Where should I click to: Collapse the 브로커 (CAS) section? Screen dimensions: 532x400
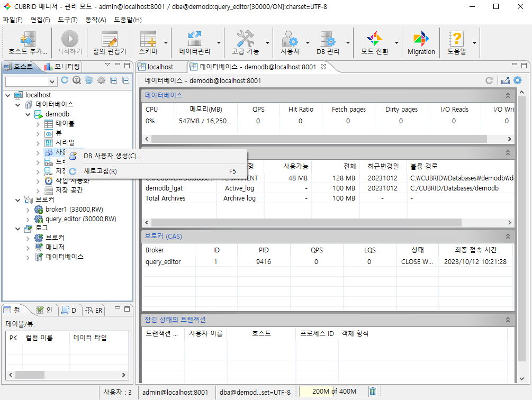point(508,237)
